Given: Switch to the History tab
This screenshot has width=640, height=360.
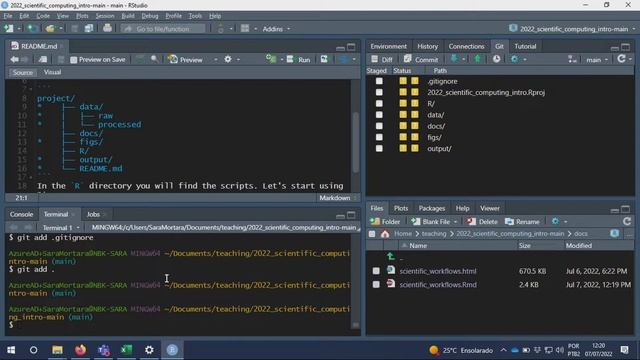Looking at the screenshot, I should point(427,47).
